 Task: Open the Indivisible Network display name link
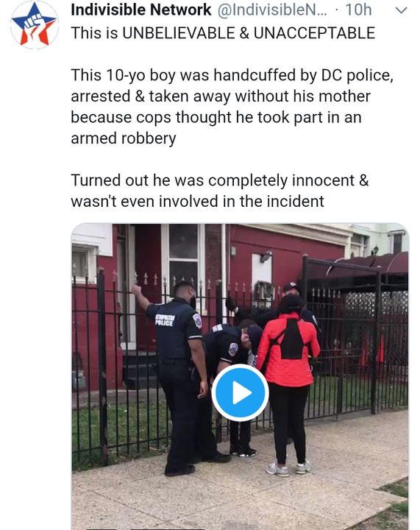click(141, 10)
